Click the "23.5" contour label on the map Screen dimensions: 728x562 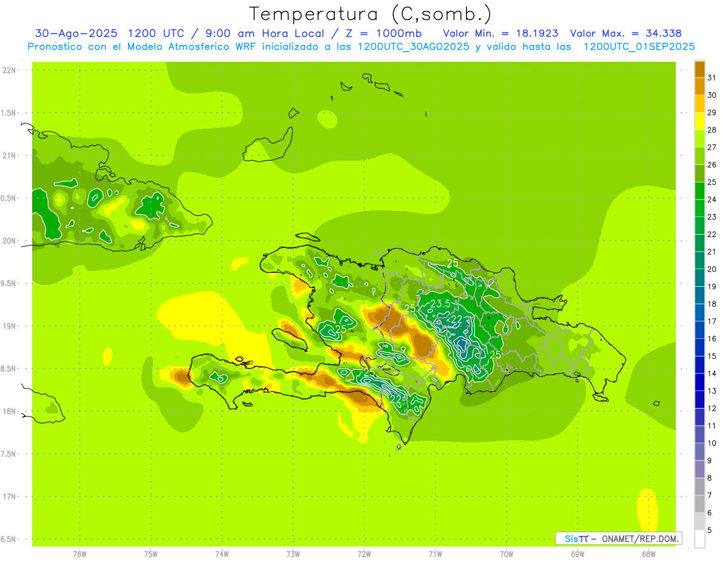(x=440, y=304)
